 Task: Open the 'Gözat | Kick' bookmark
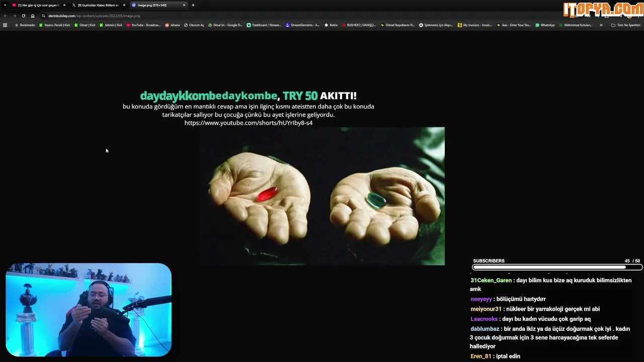click(85, 25)
